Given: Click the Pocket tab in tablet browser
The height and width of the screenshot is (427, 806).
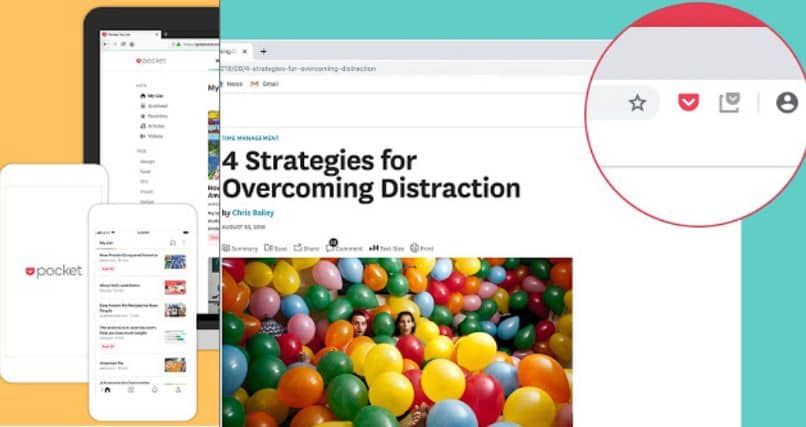Looking at the screenshot, I should click(131, 34).
